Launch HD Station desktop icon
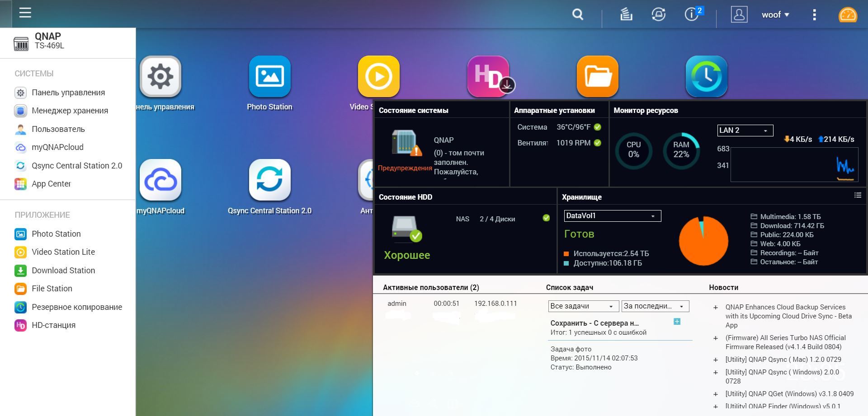The image size is (868, 416). [x=488, y=76]
